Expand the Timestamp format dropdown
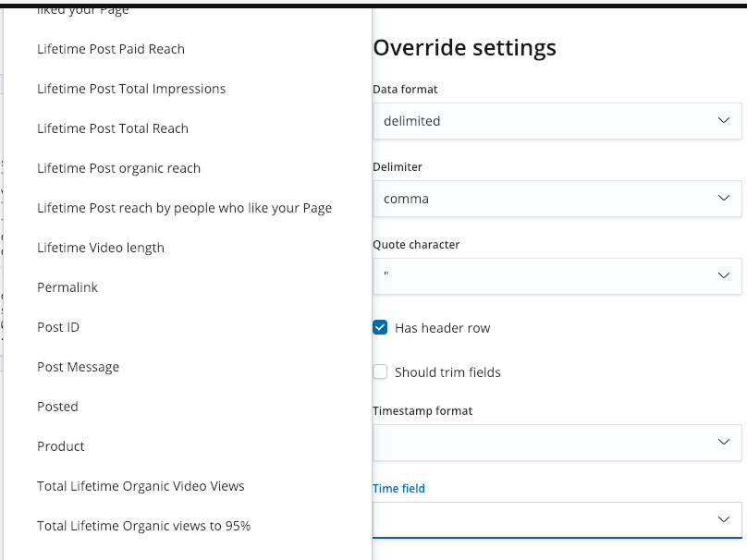The image size is (747, 560). pos(557,442)
